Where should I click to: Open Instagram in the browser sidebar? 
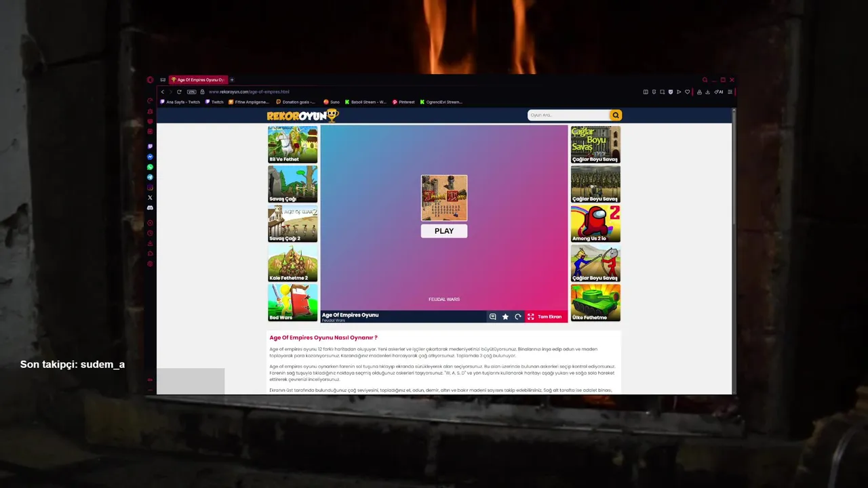click(150, 188)
